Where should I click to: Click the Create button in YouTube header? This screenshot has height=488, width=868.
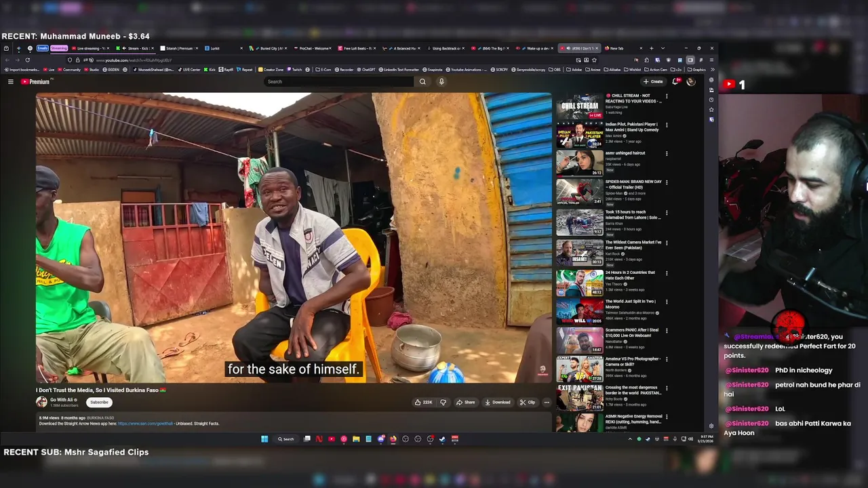pyautogui.click(x=653, y=81)
